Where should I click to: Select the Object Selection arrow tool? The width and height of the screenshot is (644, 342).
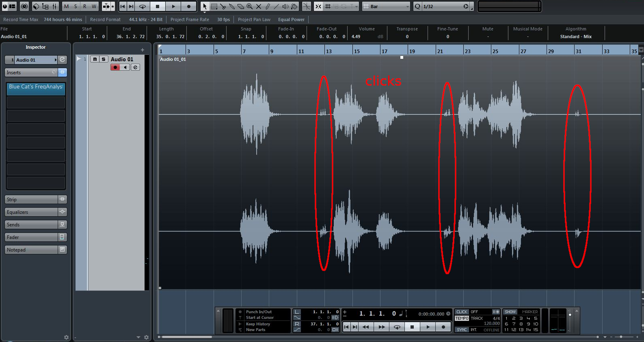[205, 6]
